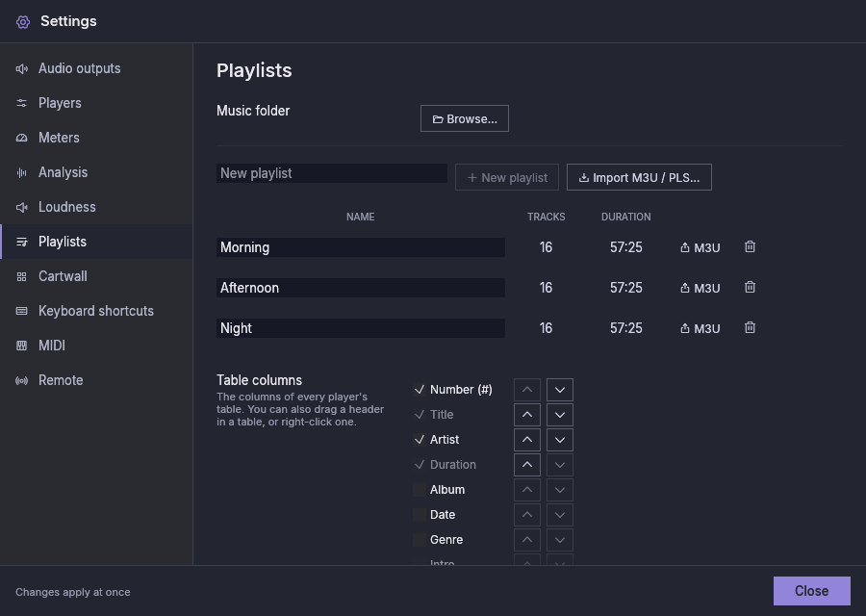Click the Album row up arrow
The height and width of the screenshot is (616, 866).
click(x=527, y=490)
